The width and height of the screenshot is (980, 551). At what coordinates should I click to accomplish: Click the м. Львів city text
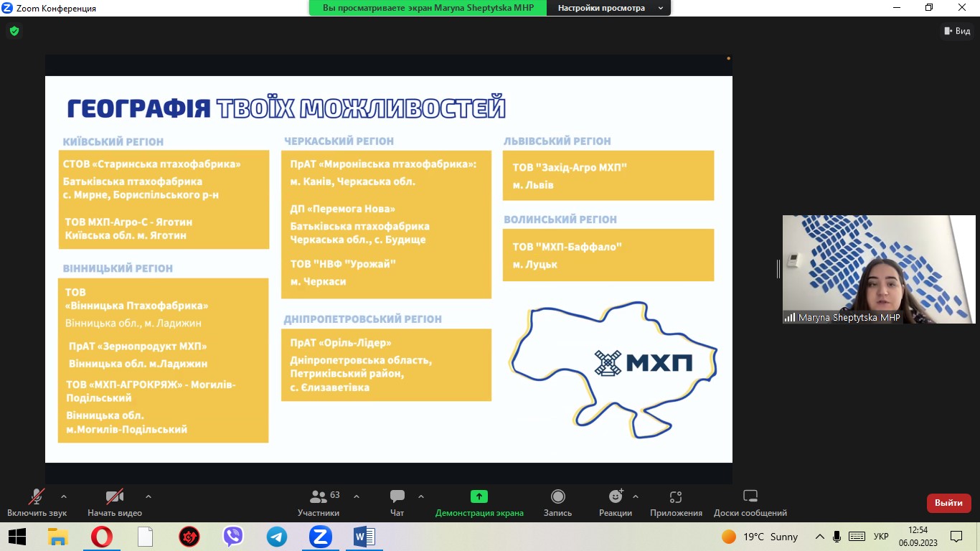pyautogui.click(x=533, y=185)
